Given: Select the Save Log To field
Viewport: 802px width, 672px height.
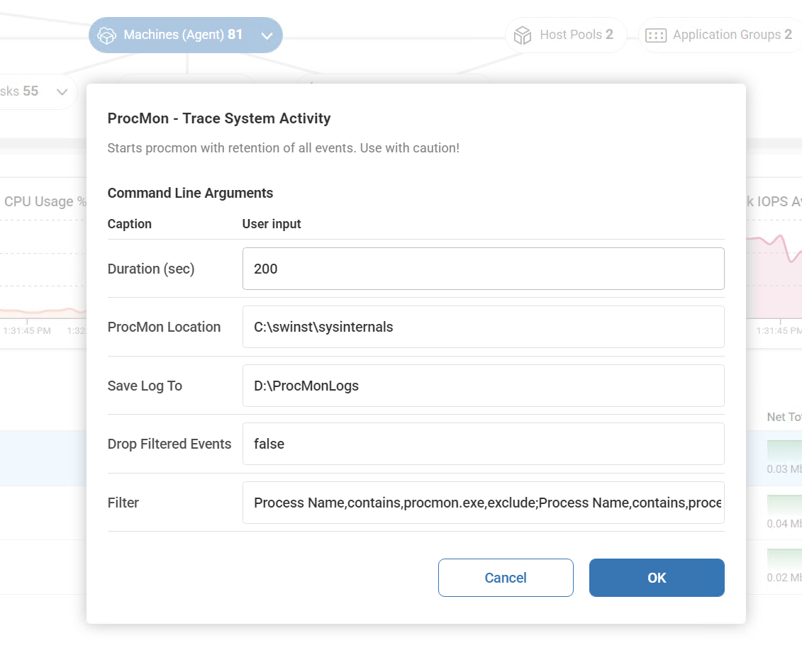Looking at the screenshot, I should [x=483, y=386].
